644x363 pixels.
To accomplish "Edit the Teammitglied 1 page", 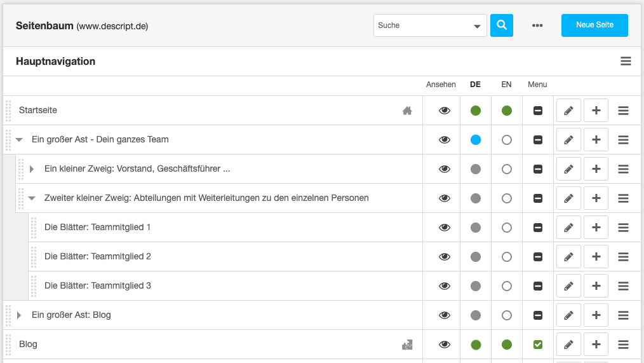I will coord(568,228).
